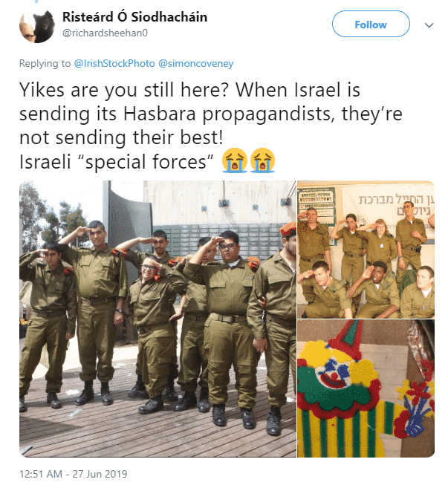Click the Hebrew banner in top-right photo
This screenshot has height=488, width=448.
389,206
